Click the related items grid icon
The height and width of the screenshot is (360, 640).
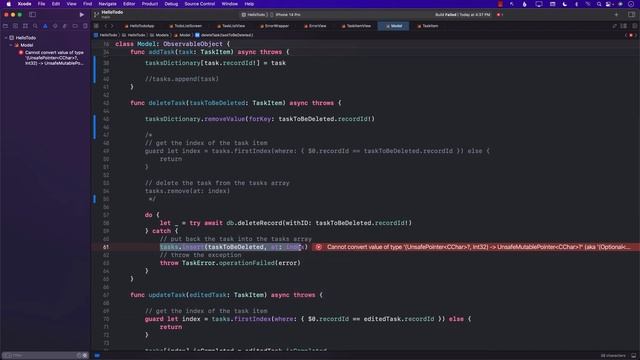pyautogui.click(x=96, y=26)
